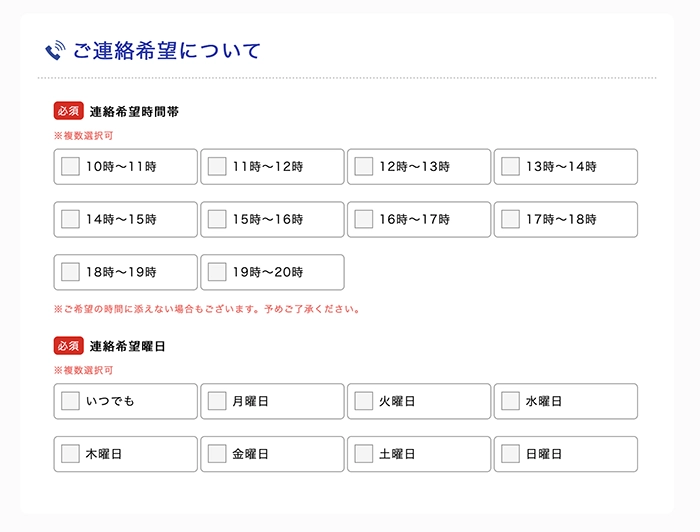Screen dimensions: 700x532
Task: Check the 18時〜19時 option
Action: [x=70, y=272]
